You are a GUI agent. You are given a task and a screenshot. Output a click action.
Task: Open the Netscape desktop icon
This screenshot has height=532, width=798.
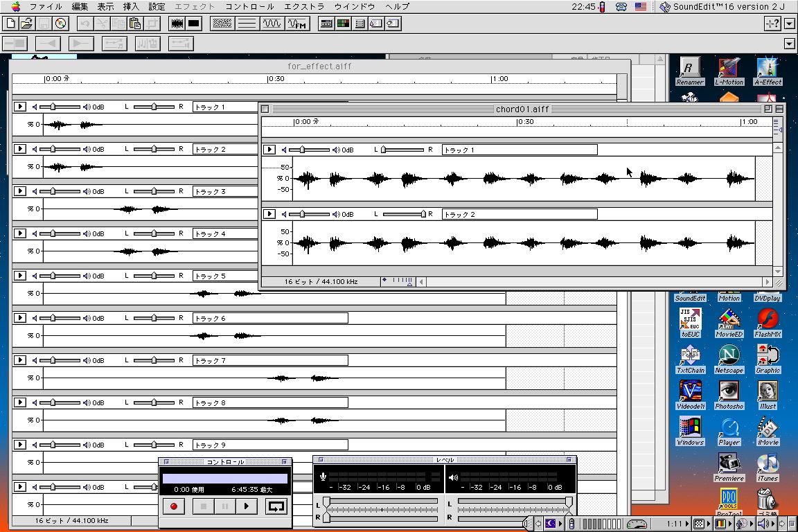[x=729, y=360]
